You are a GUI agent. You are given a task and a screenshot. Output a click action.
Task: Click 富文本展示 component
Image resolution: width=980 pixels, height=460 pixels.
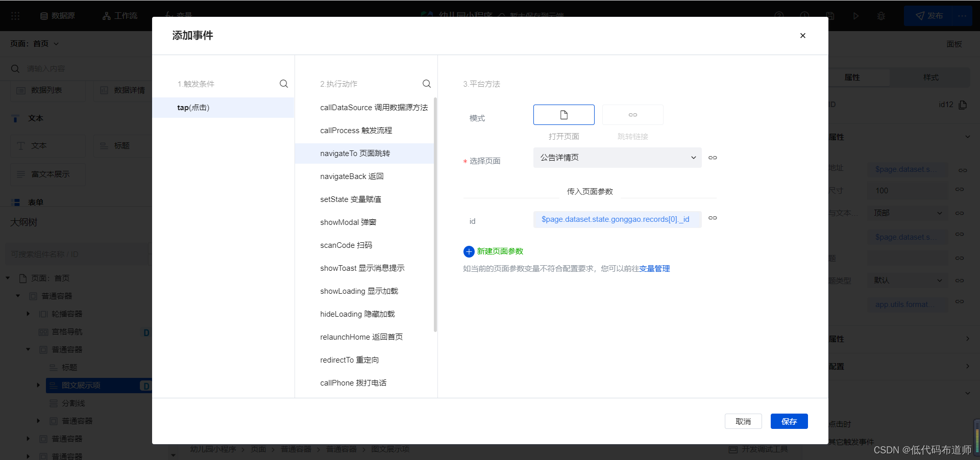[47, 174]
